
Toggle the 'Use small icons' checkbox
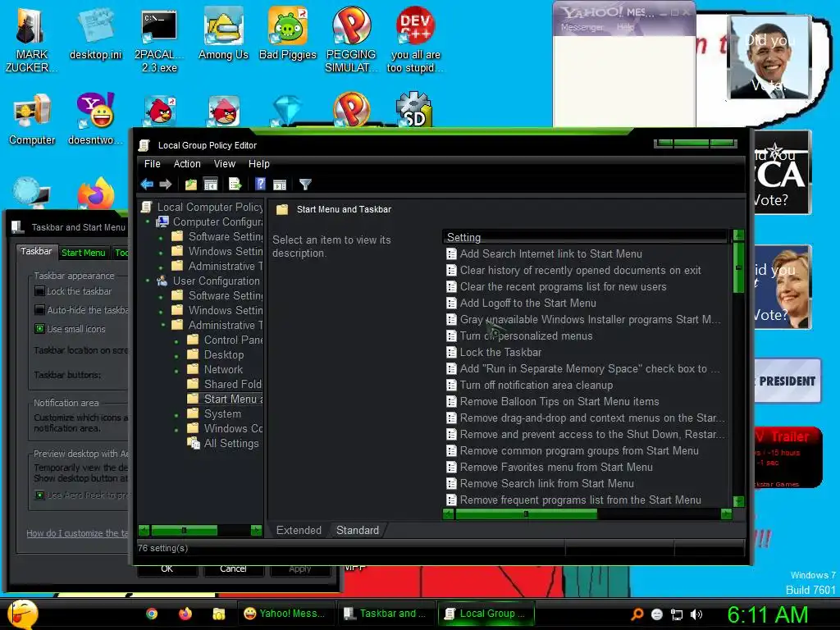click(39, 329)
